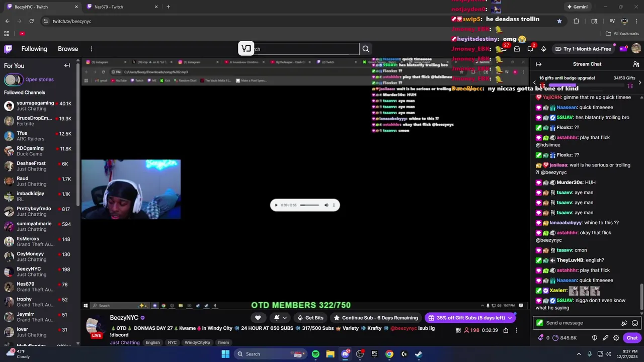Click the Get Bits diamond icon in top bar
Screen dimensions: 644x362
point(543,49)
